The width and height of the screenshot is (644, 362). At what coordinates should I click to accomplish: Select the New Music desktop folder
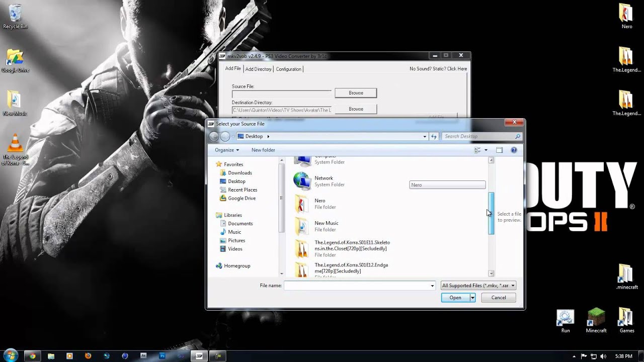tap(15, 104)
